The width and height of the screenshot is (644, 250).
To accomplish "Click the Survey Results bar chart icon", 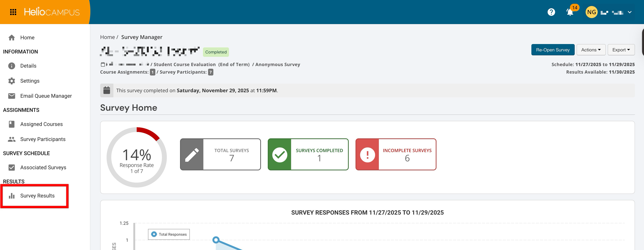I will click(x=11, y=196).
